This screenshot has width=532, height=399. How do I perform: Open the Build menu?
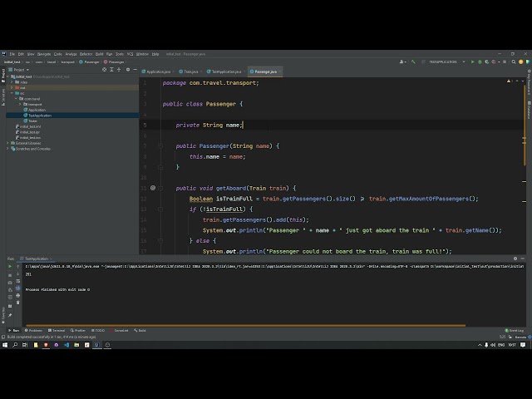[100, 54]
